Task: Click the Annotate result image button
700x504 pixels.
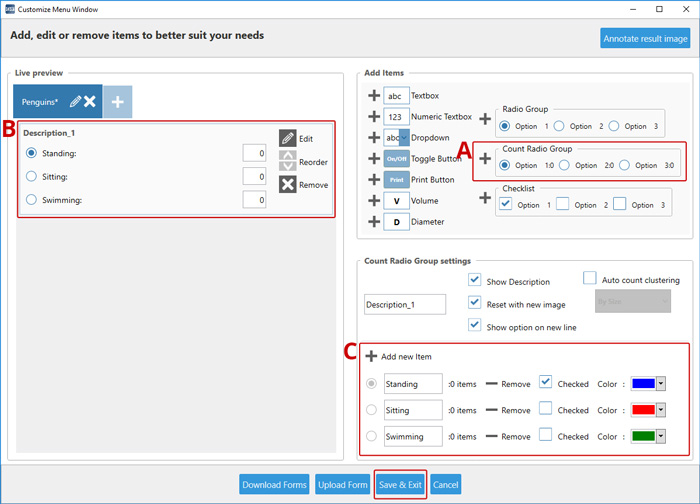Action: [x=645, y=38]
